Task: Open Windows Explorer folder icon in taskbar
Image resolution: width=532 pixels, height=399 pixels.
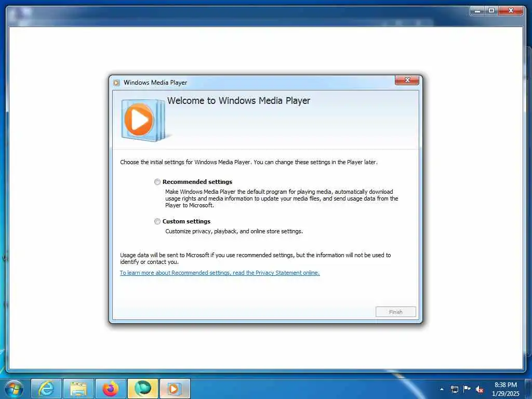Action: 78,389
